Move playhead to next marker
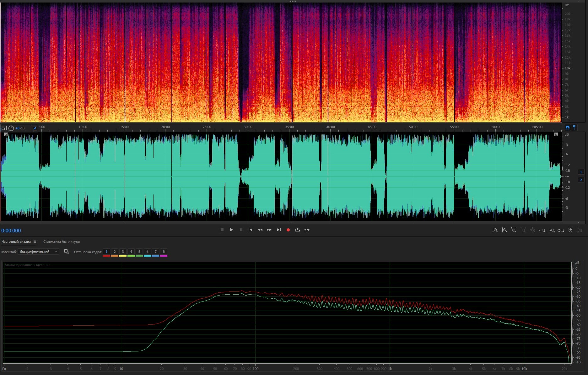The image size is (588, 375). [279, 230]
